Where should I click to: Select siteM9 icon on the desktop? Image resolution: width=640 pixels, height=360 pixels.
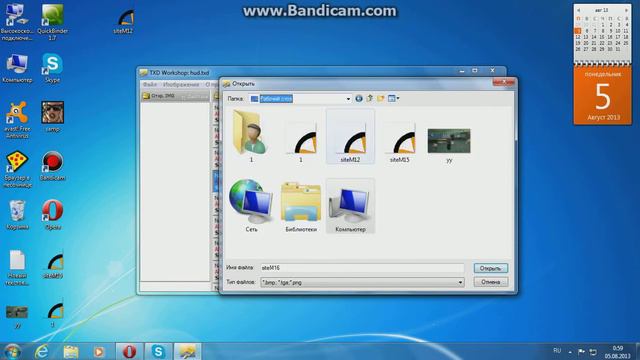pos(52,265)
